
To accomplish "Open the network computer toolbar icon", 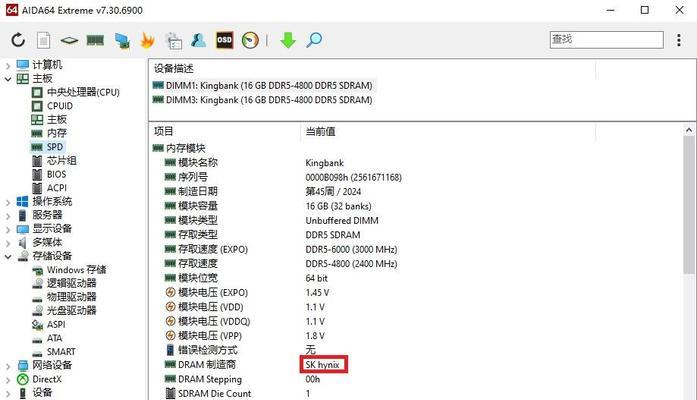I will [x=122, y=40].
